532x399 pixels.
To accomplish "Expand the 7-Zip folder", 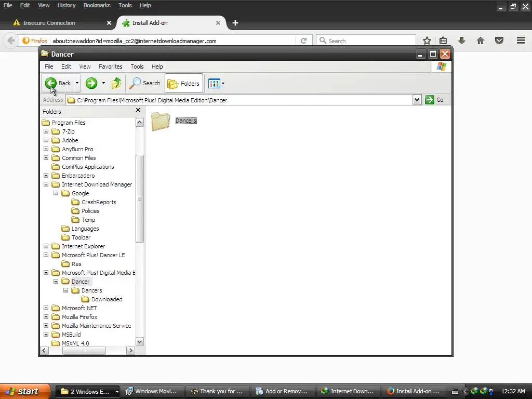I will 46,131.
